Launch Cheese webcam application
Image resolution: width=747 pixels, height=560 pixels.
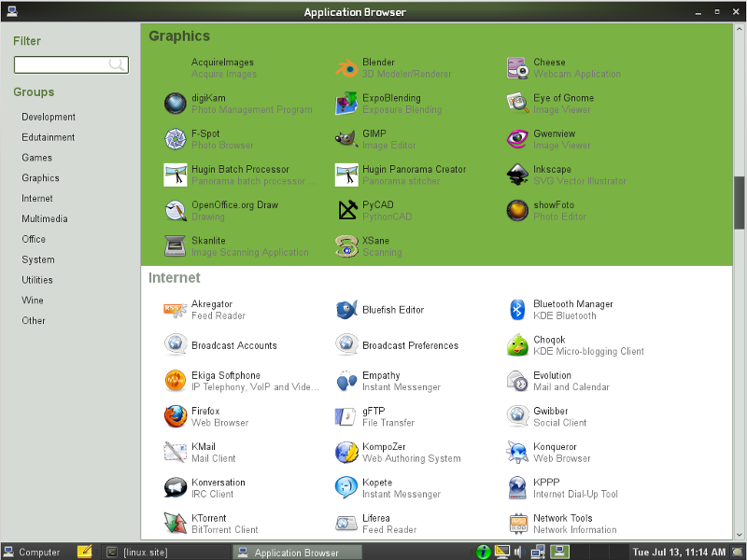tap(518, 68)
